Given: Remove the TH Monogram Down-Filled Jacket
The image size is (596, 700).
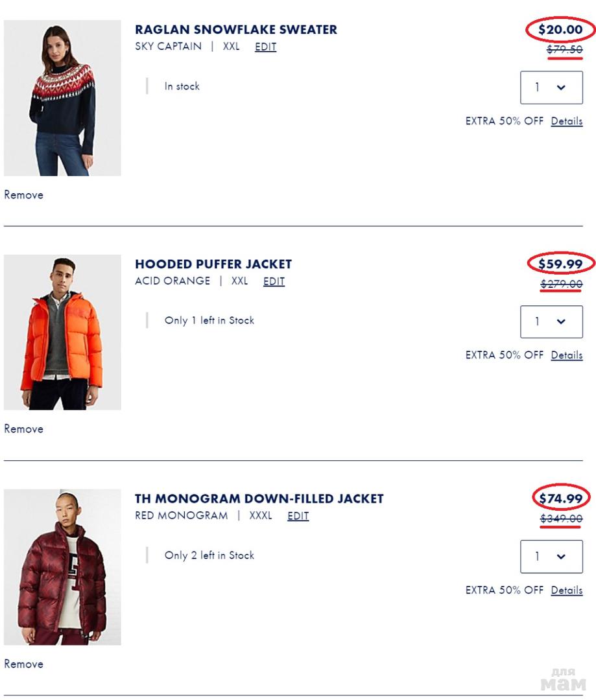Looking at the screenshot, I should (24, 664).
